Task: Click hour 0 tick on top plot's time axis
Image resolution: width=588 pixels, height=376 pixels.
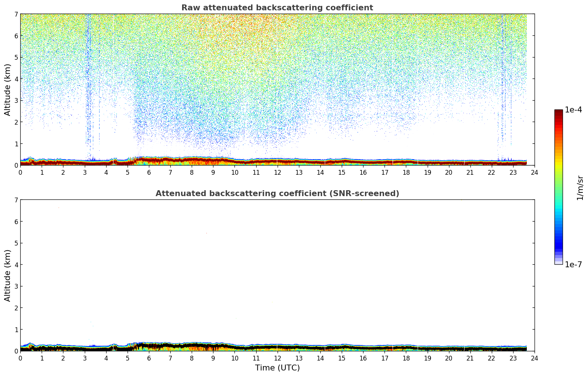Action: [x=20, y=172]
